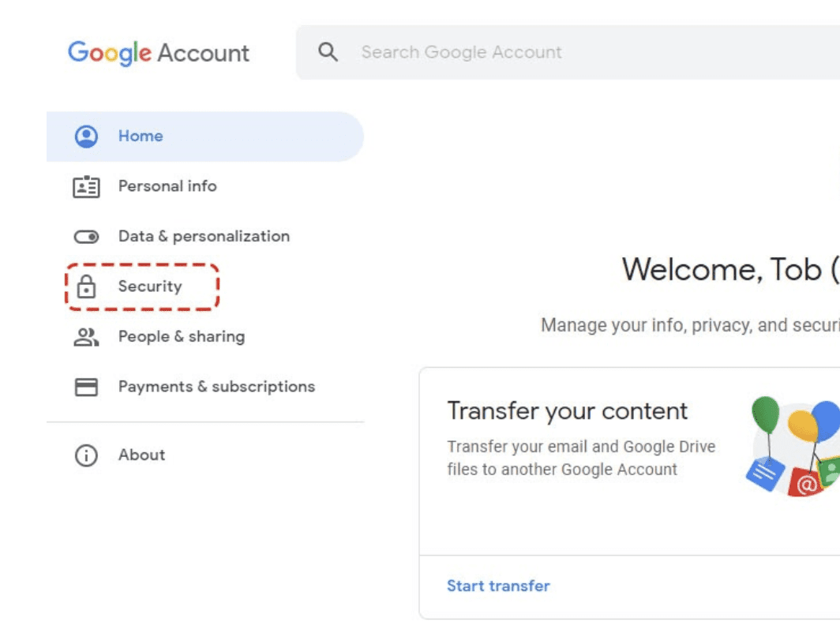The height and width of the screenshot is (633, 840).
Task: Open the Personal info section
Action: (x=167, y=186)
